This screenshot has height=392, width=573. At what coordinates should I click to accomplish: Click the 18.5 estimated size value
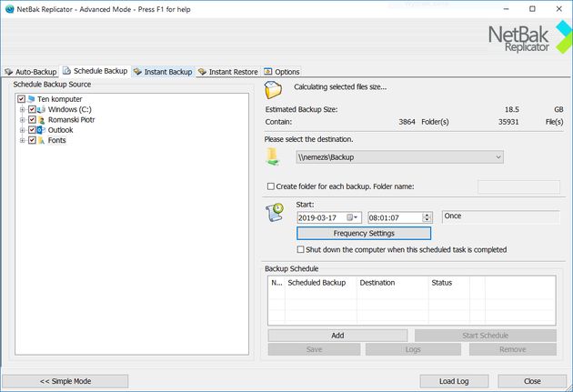click(511, 110)
